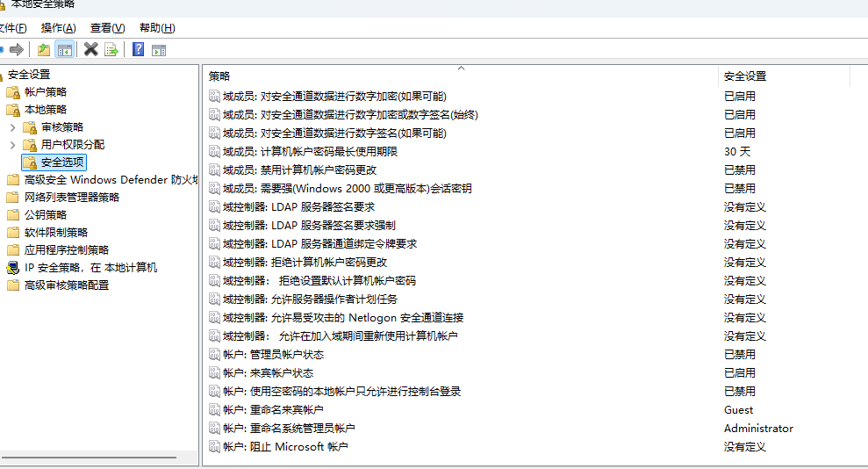Select 软件限制策略 in the tree
Image resolution: width=868 pixels, height=469 pixels.
click(x=56, y=233)
